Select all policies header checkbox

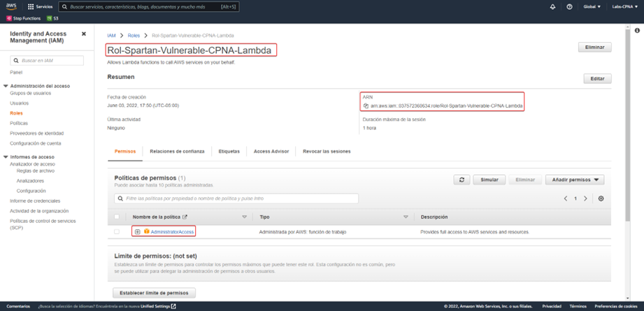117,217
